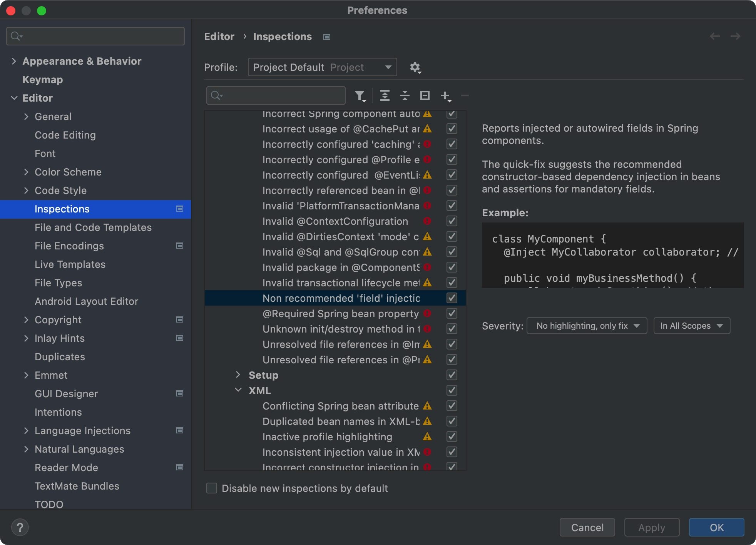Uncheck Non recommended 'field' injection checkbox
Viewport: 756px width, 545px height.
452,298
